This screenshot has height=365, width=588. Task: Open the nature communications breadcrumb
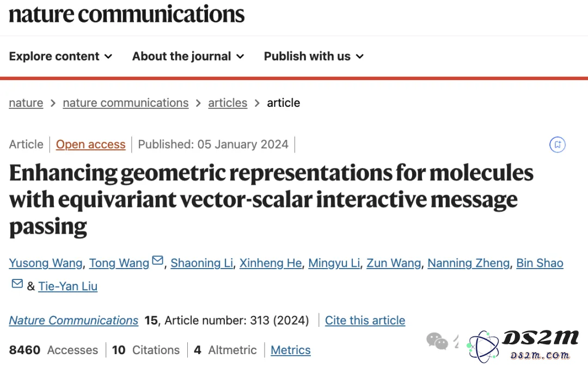[x=126, y=103]
